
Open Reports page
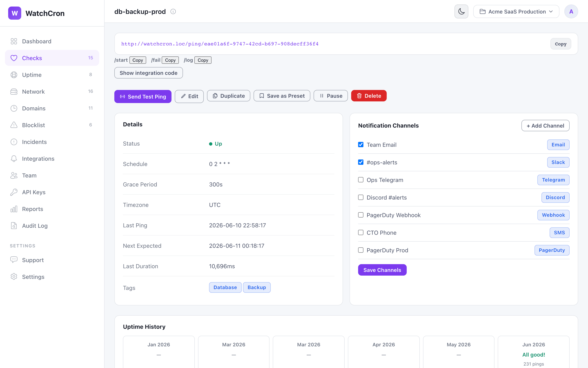pos(52,209)
